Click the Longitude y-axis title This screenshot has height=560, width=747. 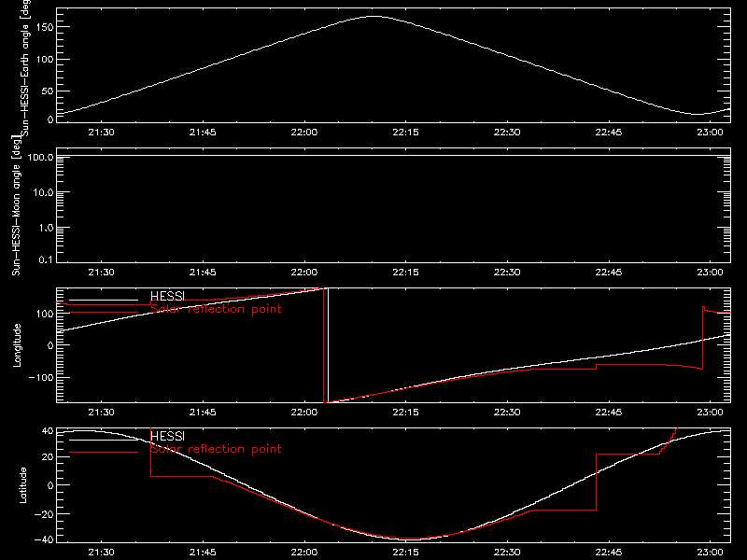pos(17,345)
